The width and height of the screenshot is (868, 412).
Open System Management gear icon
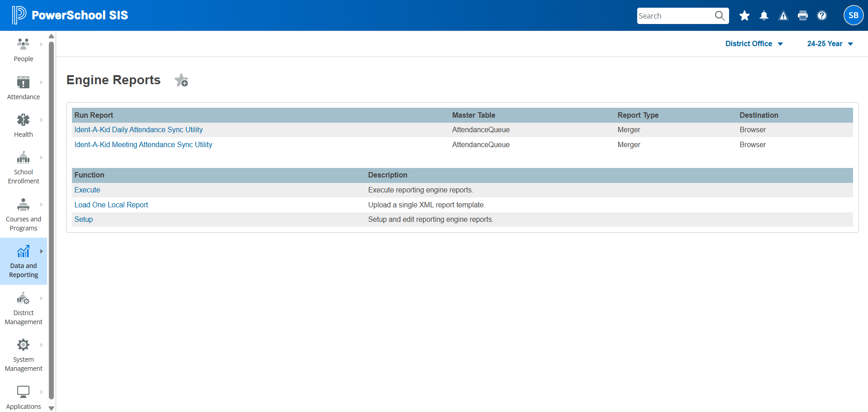[x=23, y=345]
